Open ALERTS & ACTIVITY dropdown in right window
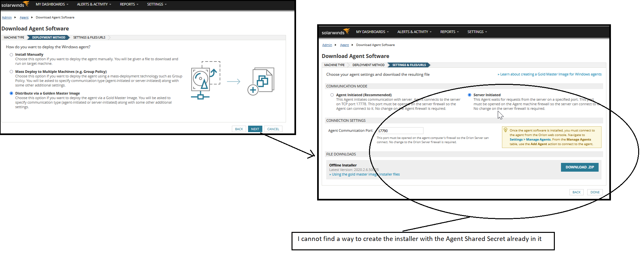644x262 pixels. 414,32
